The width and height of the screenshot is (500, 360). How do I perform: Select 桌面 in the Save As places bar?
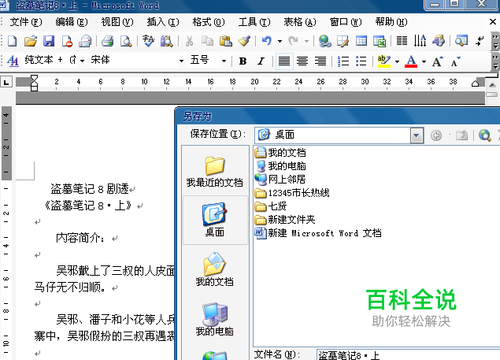tap(215, 220)
